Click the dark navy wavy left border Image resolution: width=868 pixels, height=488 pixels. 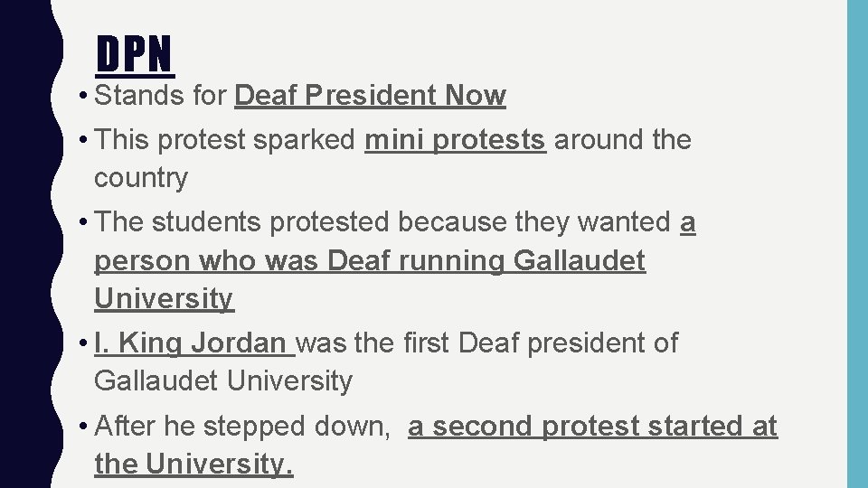25,244
